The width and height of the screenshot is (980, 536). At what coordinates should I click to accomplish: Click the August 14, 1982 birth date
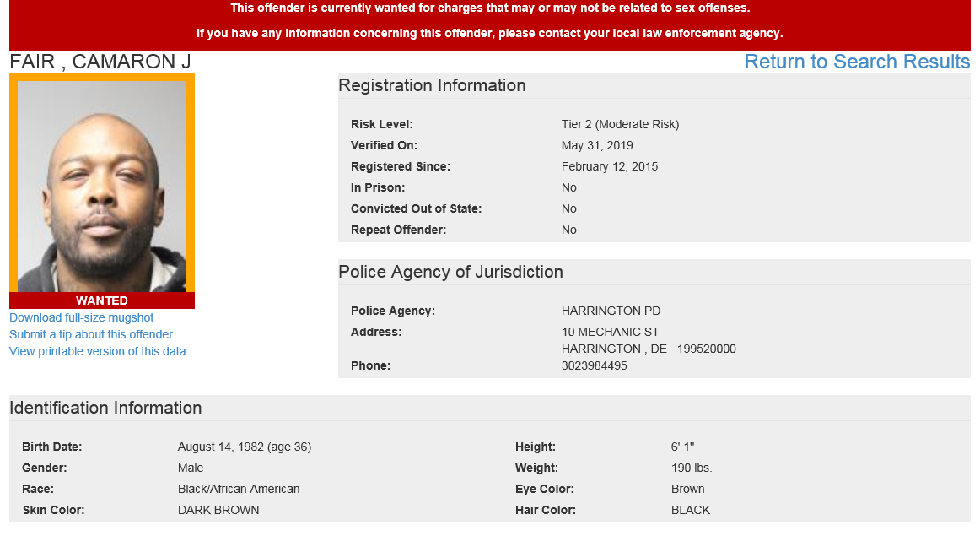click(245, 447)
